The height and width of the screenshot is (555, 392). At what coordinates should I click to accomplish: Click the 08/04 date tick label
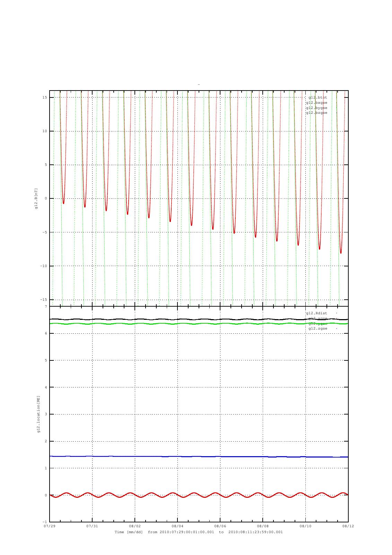coord(177,526)
